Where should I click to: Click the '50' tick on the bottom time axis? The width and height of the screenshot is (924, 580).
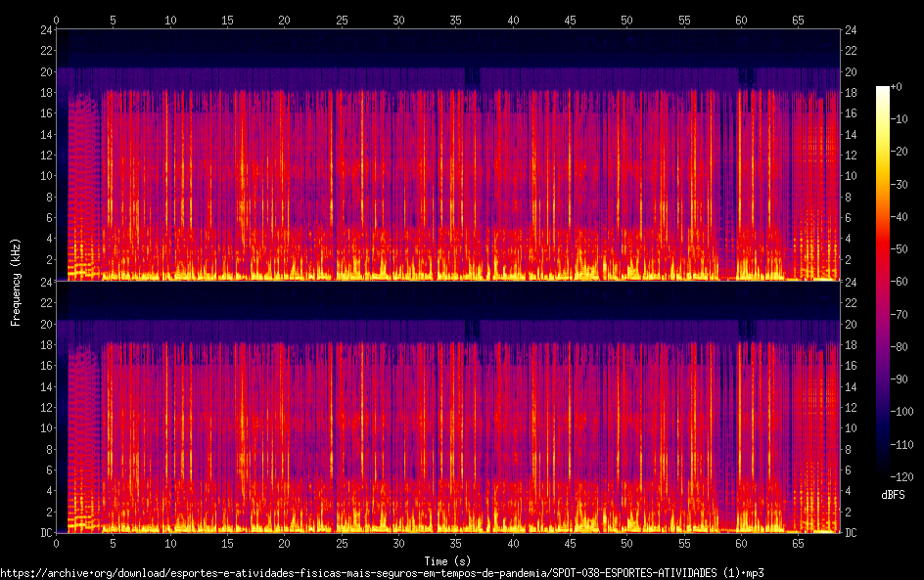pyautogui.click(x=626, y=544)
